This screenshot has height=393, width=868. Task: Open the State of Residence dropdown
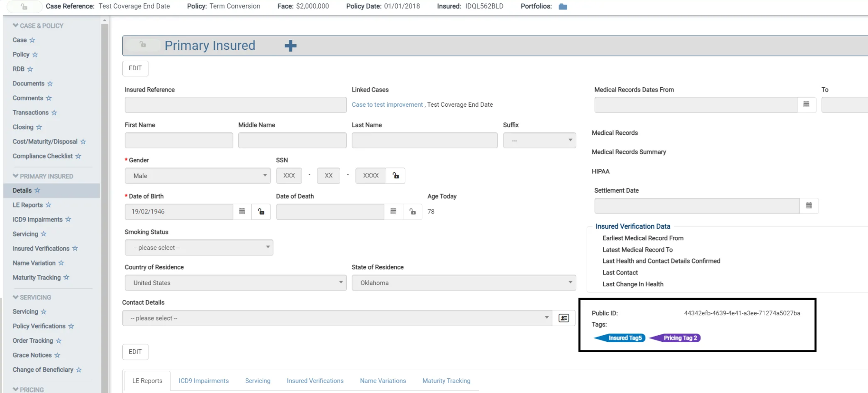click(x=464, y=283)
